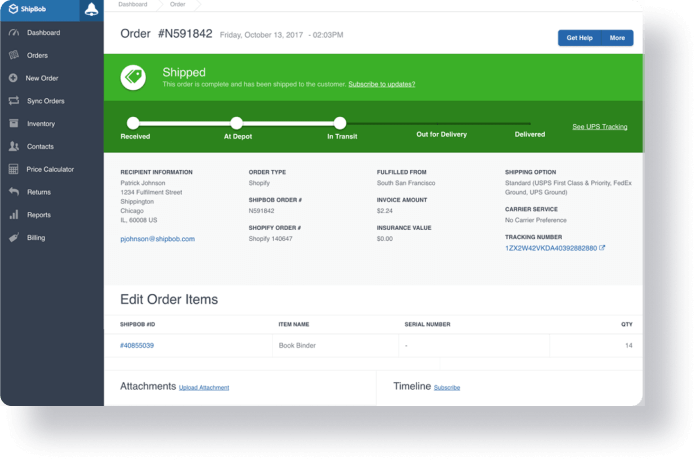Open Billing menu item
The width and height of the screenshot is (700, 463).
click(36, 238)
